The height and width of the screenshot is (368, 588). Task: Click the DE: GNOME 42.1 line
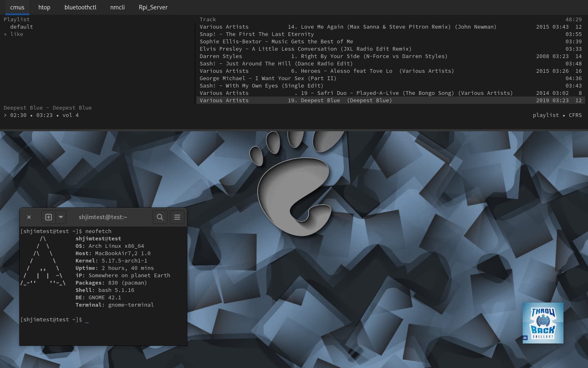(98, 298)
